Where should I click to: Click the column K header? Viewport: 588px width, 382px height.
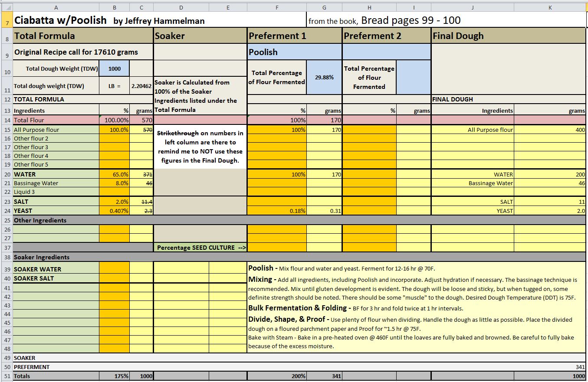pyautogui.click(x=550, y=7)
